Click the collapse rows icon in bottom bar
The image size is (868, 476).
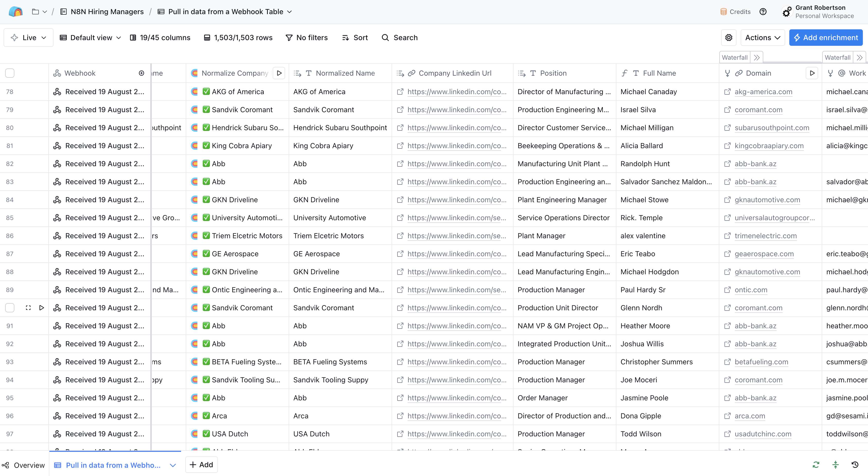pos(835,465)
